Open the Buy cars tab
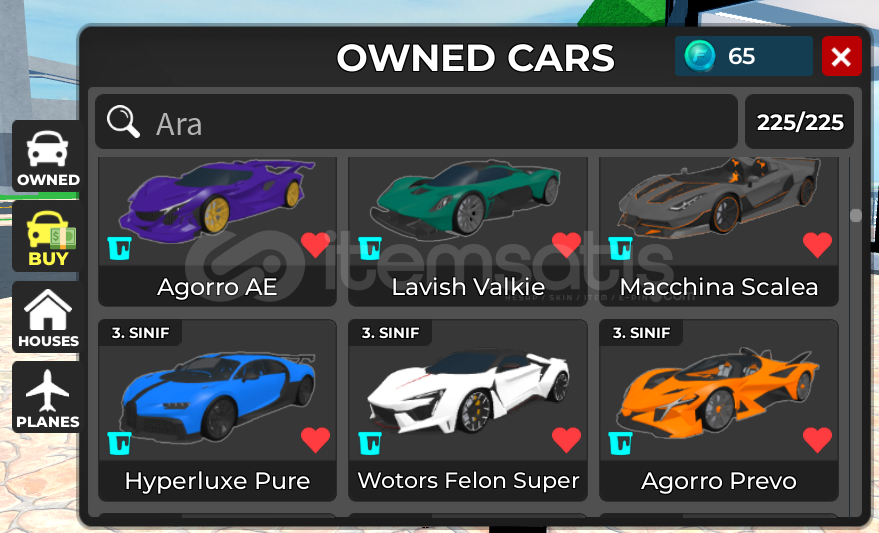 pyautogui.click(x=47, y=237)
